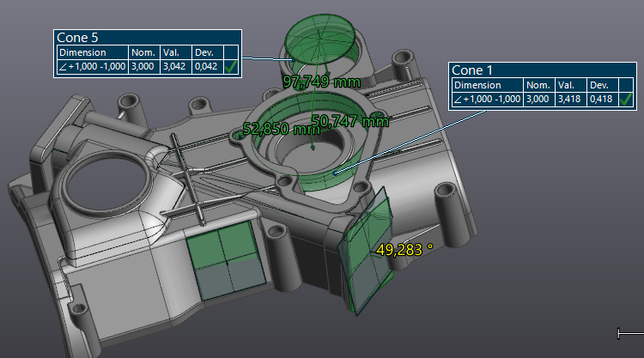Click the Nom. column header in Cone 1 table
The width and height of the screenshot is (644, 358).
click(x=538, y=85)
